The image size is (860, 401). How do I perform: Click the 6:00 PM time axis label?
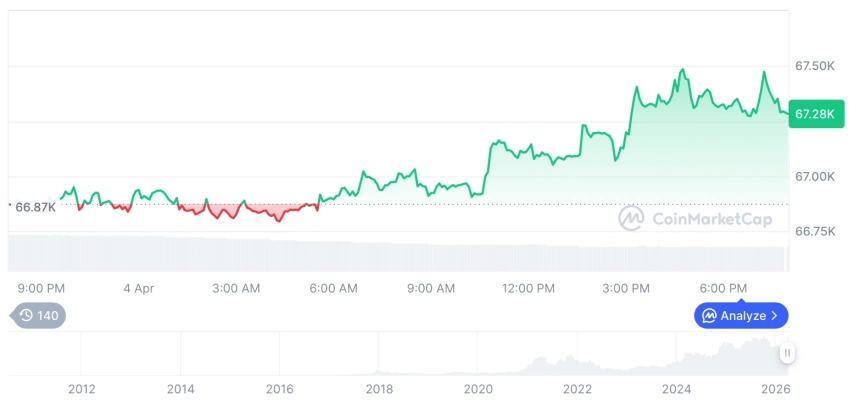coord(723,288)
